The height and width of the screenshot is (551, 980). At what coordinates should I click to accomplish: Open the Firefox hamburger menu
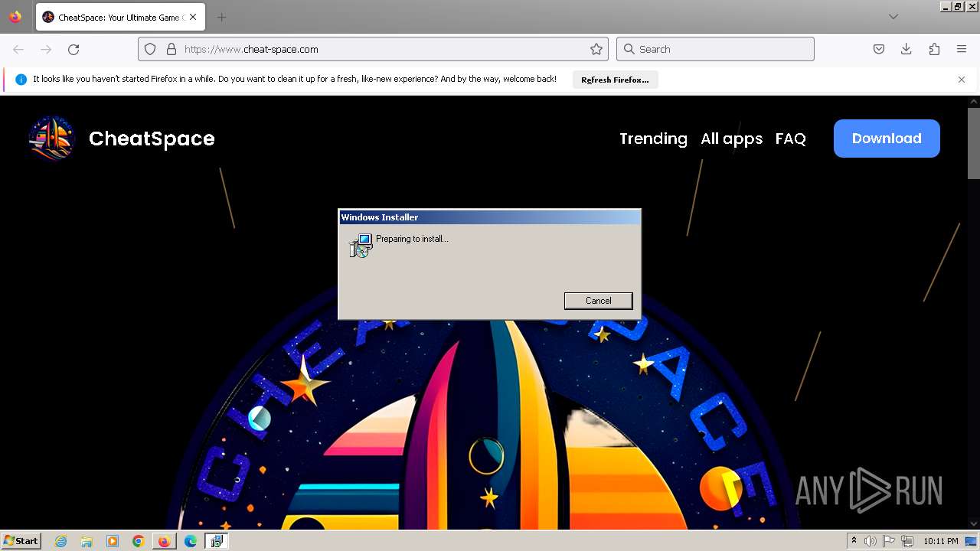pos(962,49)
